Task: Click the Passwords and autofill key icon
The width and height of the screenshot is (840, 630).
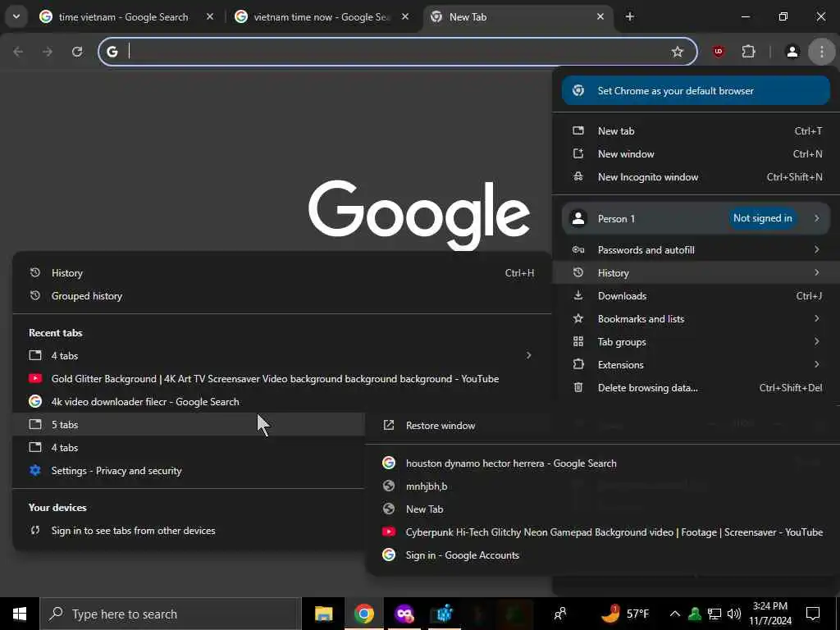Action: pos(578,249)
